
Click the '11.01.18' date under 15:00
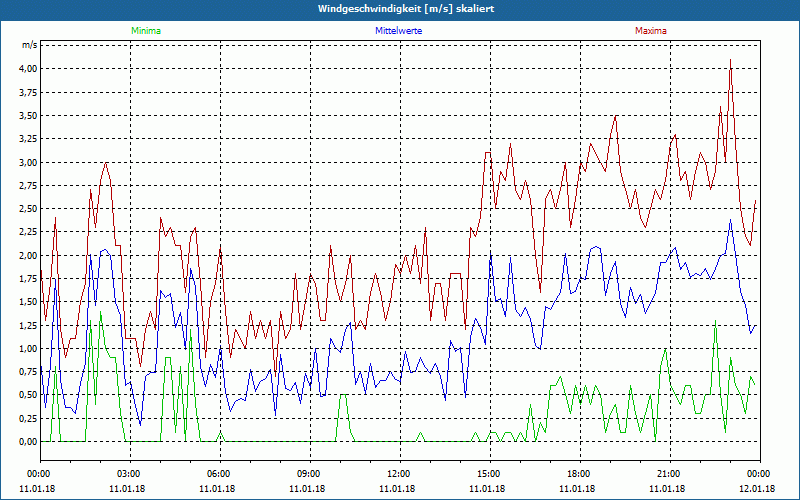point(487,488)
